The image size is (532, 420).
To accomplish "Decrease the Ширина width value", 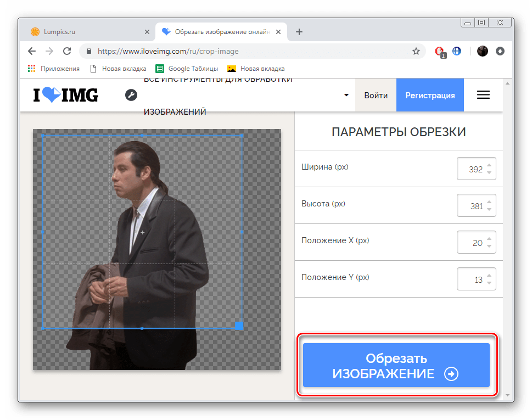I will point(489,172).
